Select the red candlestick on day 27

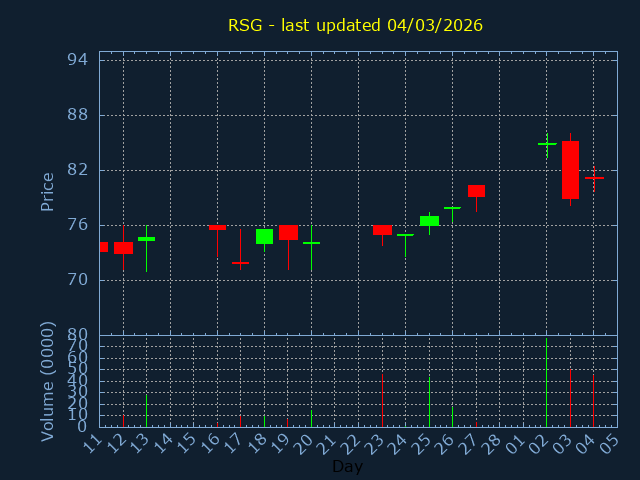click(x=476, y=191)
